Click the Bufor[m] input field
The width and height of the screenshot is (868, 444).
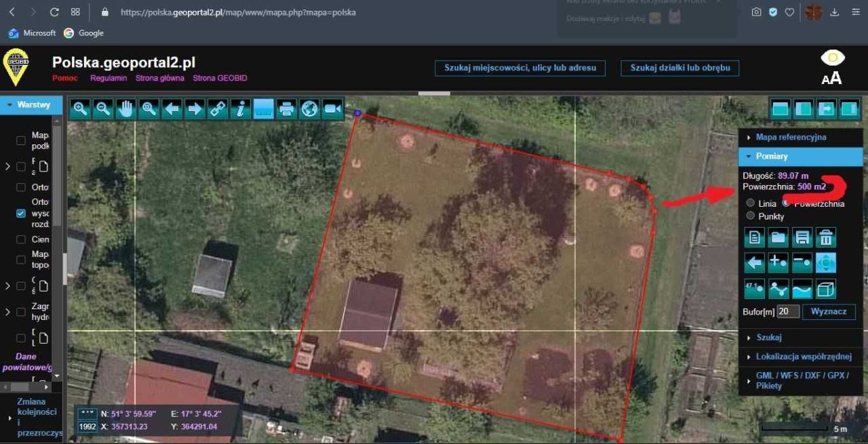(x=788, y=311)
